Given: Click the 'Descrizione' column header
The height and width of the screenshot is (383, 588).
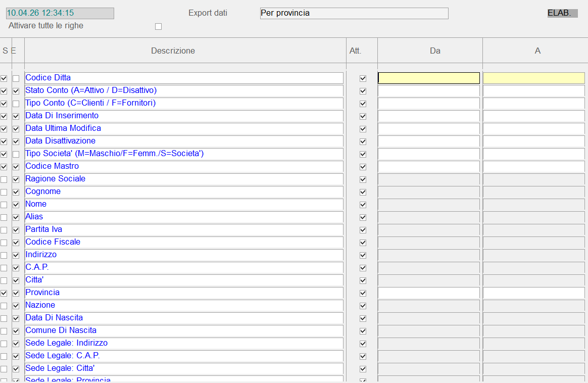Looking at the screenshot, I should pos(173,51).
